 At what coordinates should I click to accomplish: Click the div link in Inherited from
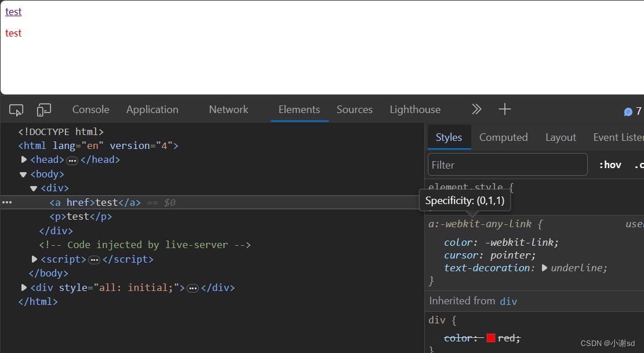coord(508,301)
